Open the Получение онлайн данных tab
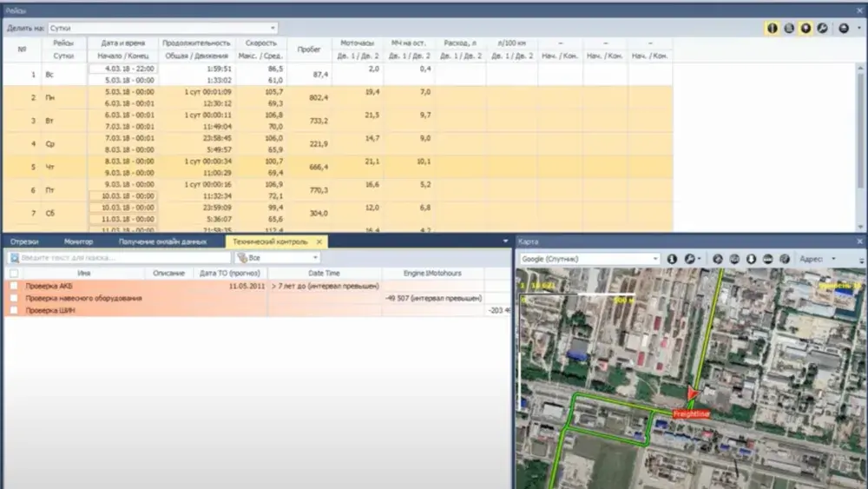 pos(163,241)
